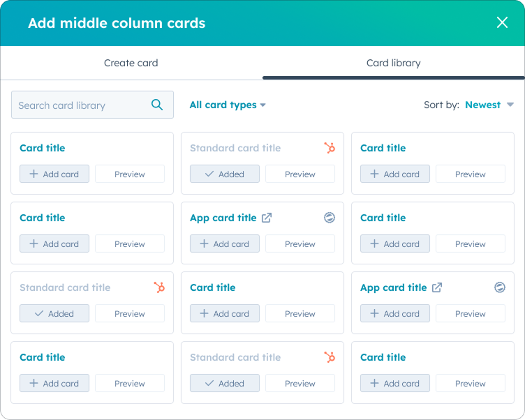Click HubSpot sprocket icon in third row left card

[x=159, y=287]
